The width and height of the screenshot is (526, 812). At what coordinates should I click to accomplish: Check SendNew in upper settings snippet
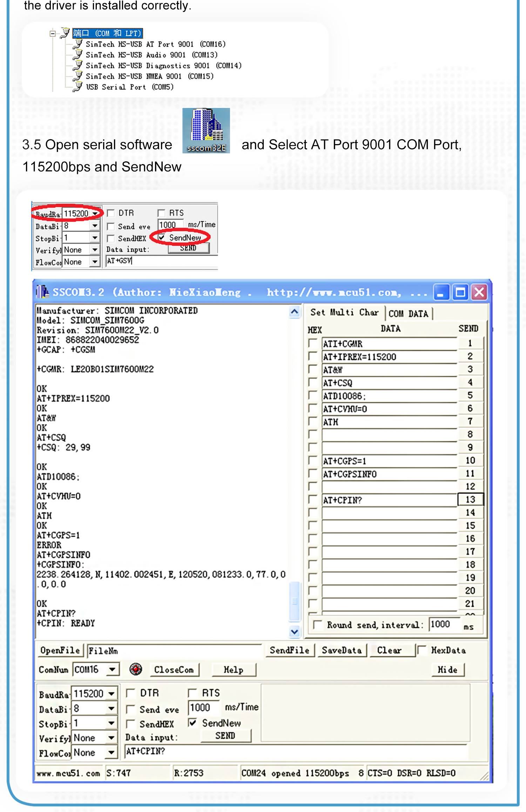pos(162,237)
